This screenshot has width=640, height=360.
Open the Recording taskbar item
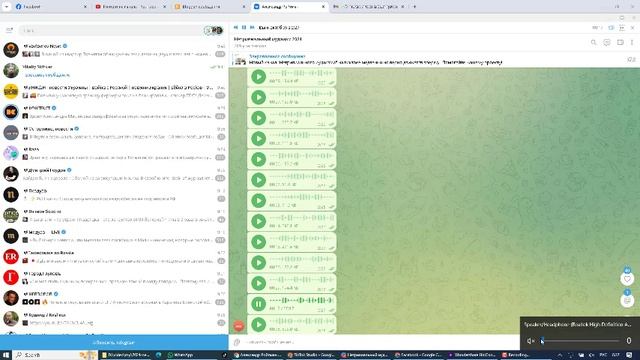[x=526, y=355]
